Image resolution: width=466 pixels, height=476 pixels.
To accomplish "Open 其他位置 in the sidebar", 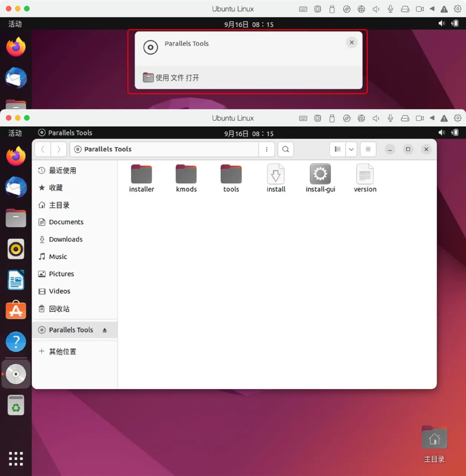I will click(75, 351).
